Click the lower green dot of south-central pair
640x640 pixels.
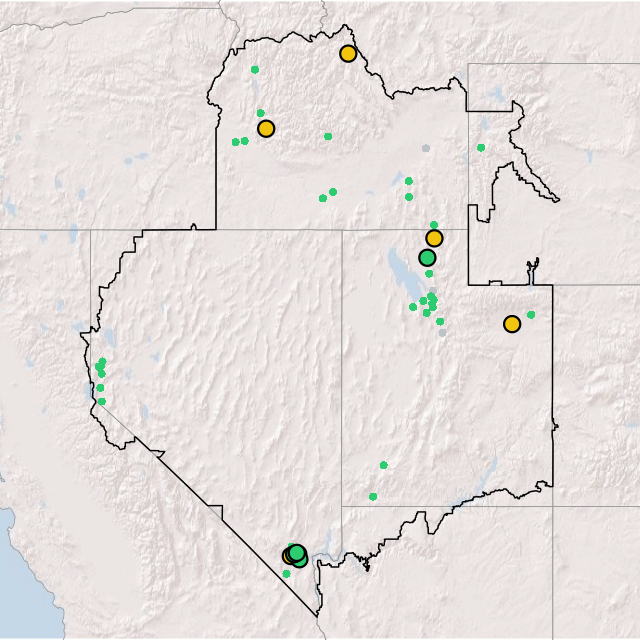(x=373, y=496)
